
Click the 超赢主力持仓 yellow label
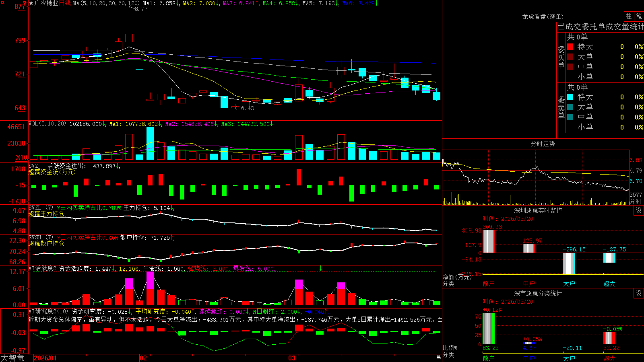pyautogui.click(x=46, y=214)
